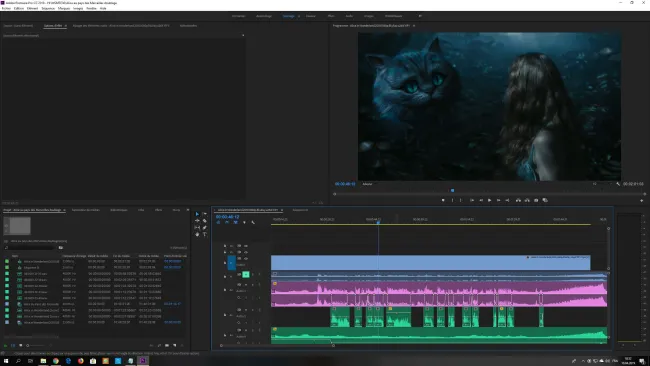Screen dimensions: 650x366
Task: Click Program monitor current timecode display
Action: 345,184
